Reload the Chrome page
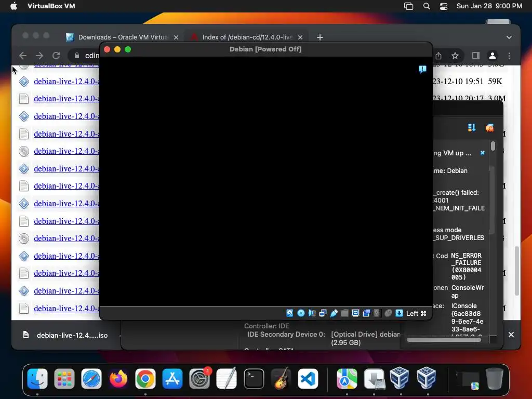This screenshot has width=532, height=399. (56, 56)
